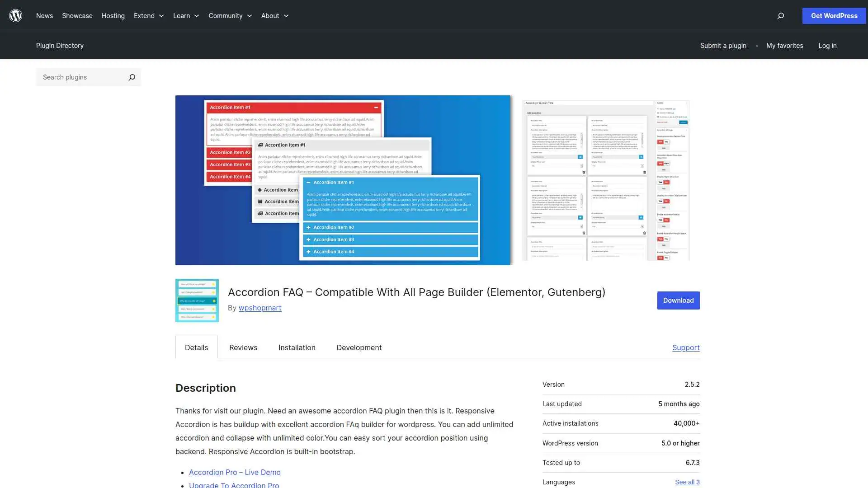Expand the Extend dropdown menu
Image resolution: width=868 pixels, height=488 pixels.
148,16
